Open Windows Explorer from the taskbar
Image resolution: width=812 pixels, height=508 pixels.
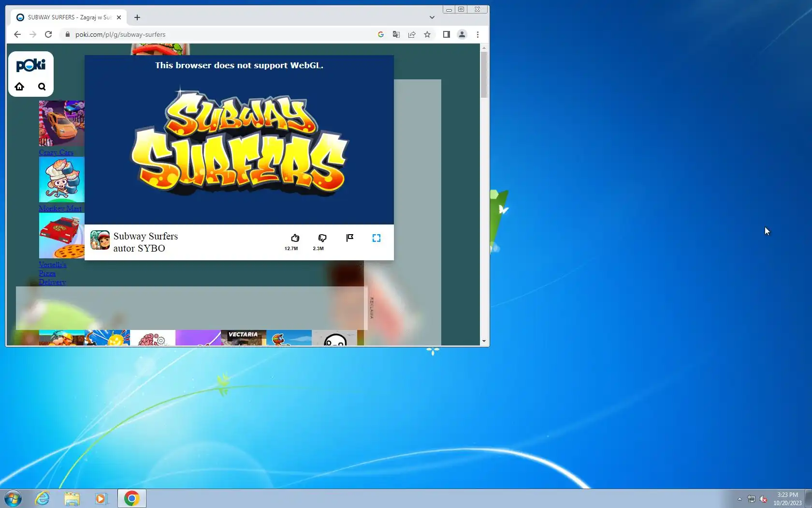[72, 498]
